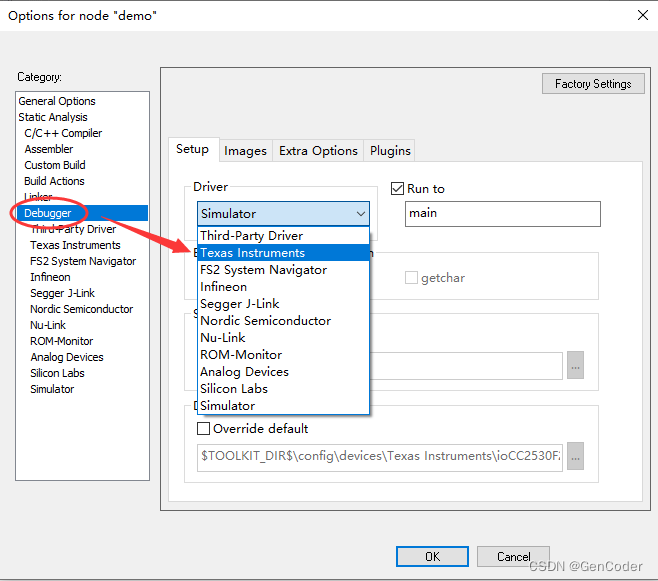Collapse the Driver combo box arrow
Image resolution: width=658 pixels, height=581 pixels.
pos(360,214)
